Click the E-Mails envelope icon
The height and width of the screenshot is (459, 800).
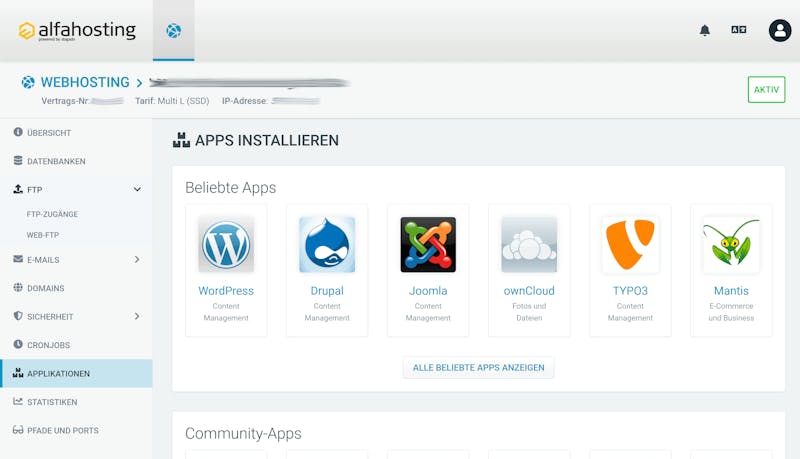point(18,259)
